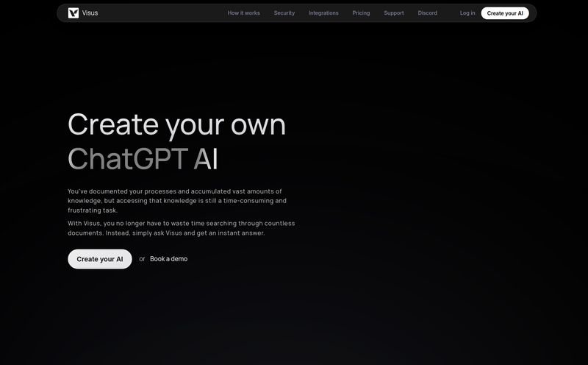Visit the Discord link
Screen dimensions: 588x365
coord(428,13)
